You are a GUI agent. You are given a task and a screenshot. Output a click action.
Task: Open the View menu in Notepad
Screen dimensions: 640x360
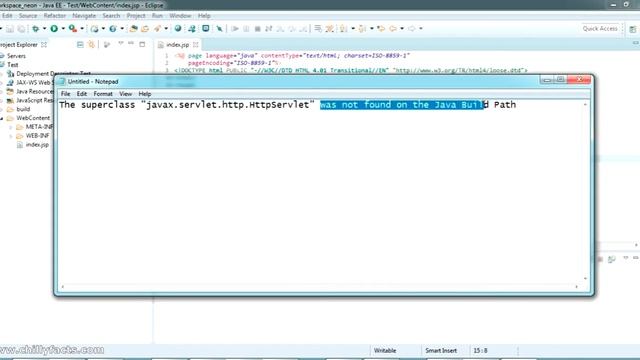(125, 94)
